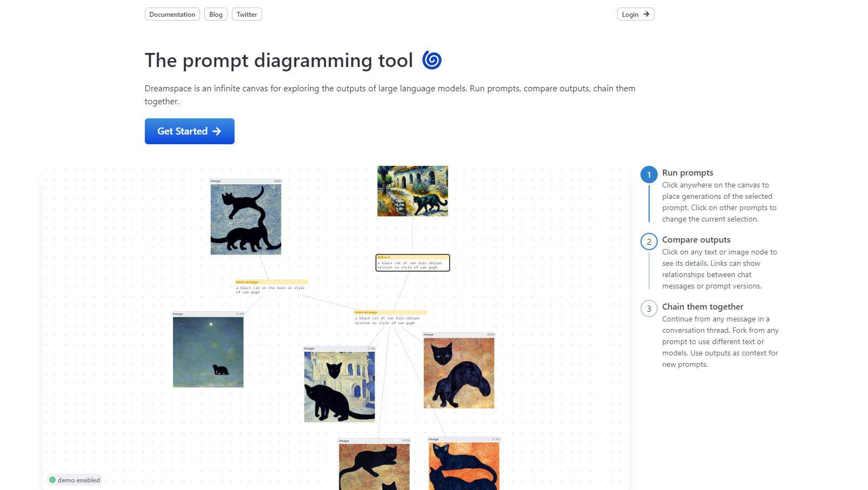Click the green dot beside demo enabled
The width and height of the screenshot is (868, 490).
point(52,480)
